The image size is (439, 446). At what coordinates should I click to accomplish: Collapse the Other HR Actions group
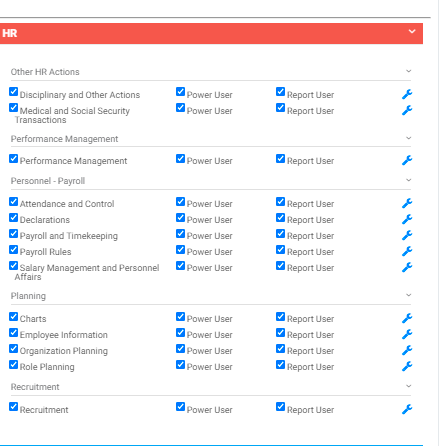[x=409, y=71]
